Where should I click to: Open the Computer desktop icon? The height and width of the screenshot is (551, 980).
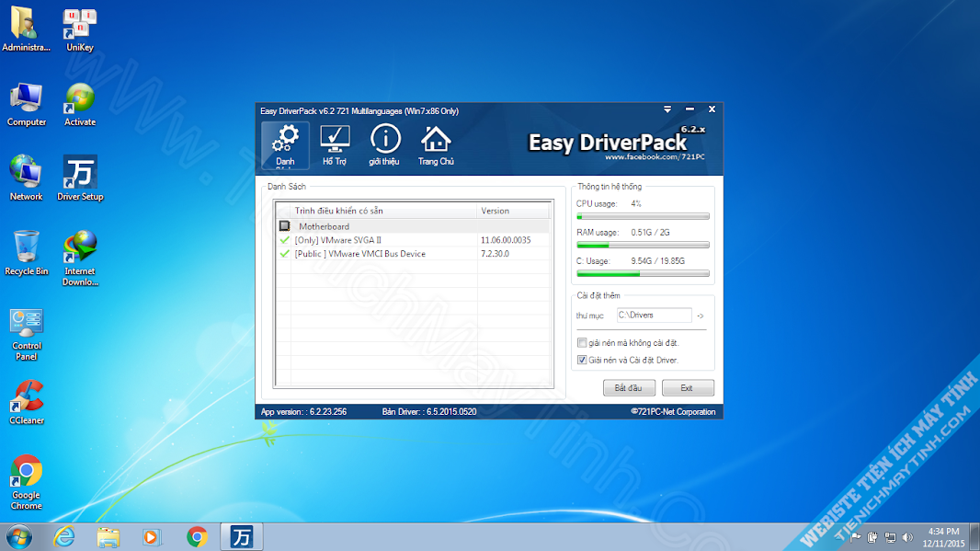pyautogui.click(x=27, y=105)
